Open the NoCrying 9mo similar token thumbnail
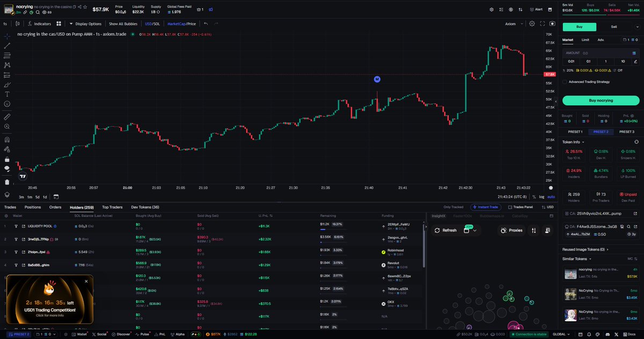The width and height of the screenshot is (644, 339). click(570, 315)
